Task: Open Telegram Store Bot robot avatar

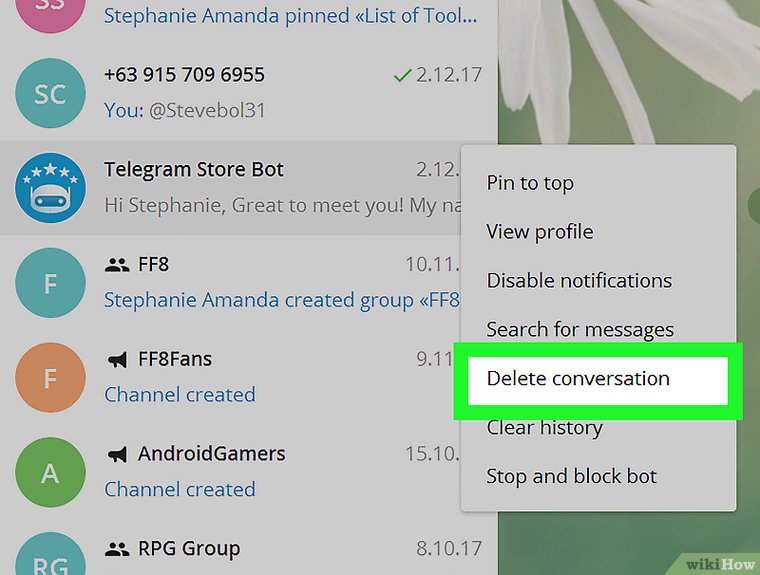Action: pyautogui.click(x=50, y=188)
